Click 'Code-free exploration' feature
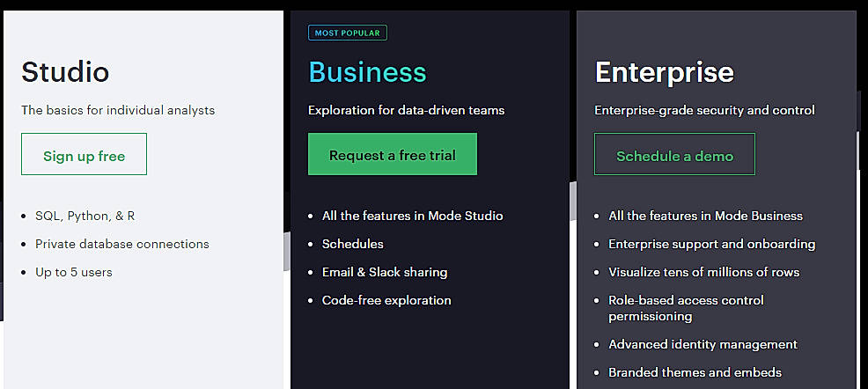This screenshot has height=389, width=868. pyautogui.click(x=386, y=300)
